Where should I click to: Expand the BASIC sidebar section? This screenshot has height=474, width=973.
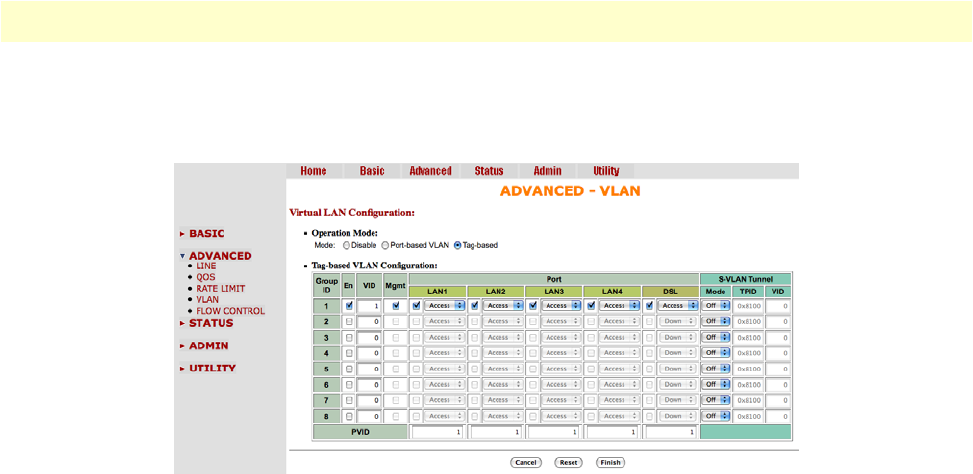tap(207, 234)
